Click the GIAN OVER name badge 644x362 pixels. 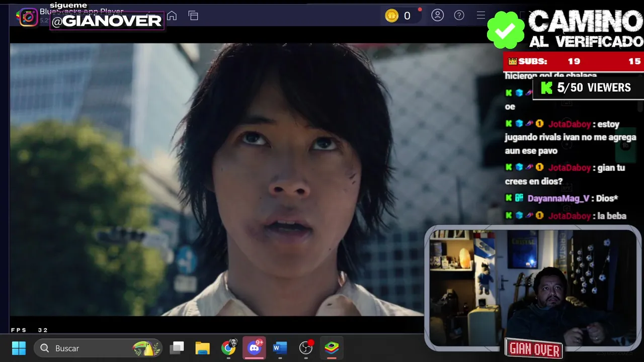click(534, 349)
